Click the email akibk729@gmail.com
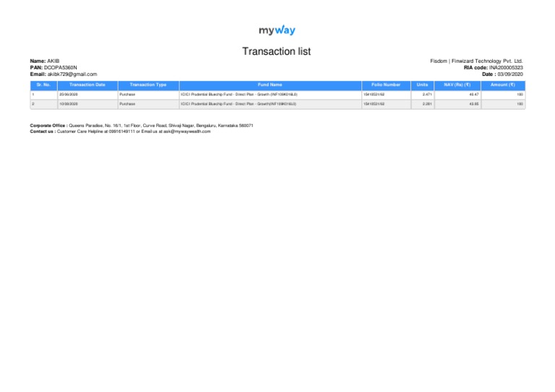This screenshot has width=555, height=392. [x=72, y=74]
